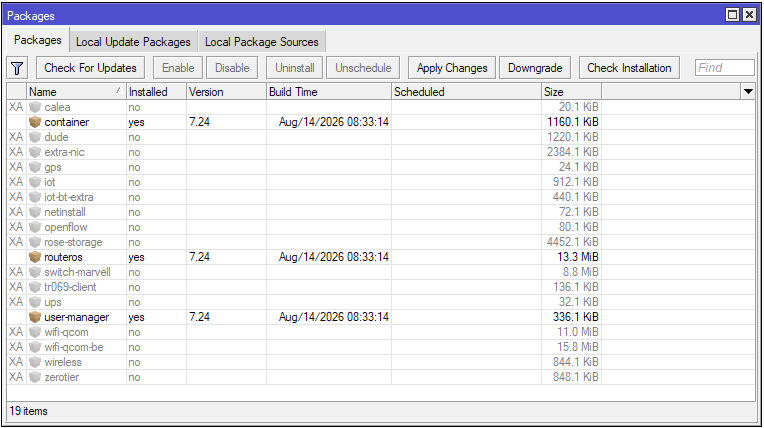Image resolution: width=764 pixels, height=428 pixels.
Task: Sort by the Name column header
Action: pyautogui.click(x=76, y=92)
